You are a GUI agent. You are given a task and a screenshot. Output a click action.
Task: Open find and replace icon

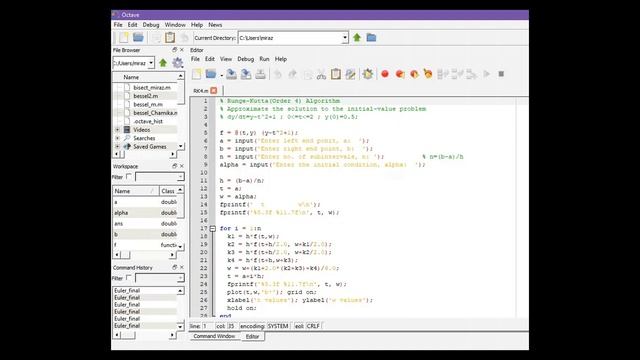[x=350, y=74]
